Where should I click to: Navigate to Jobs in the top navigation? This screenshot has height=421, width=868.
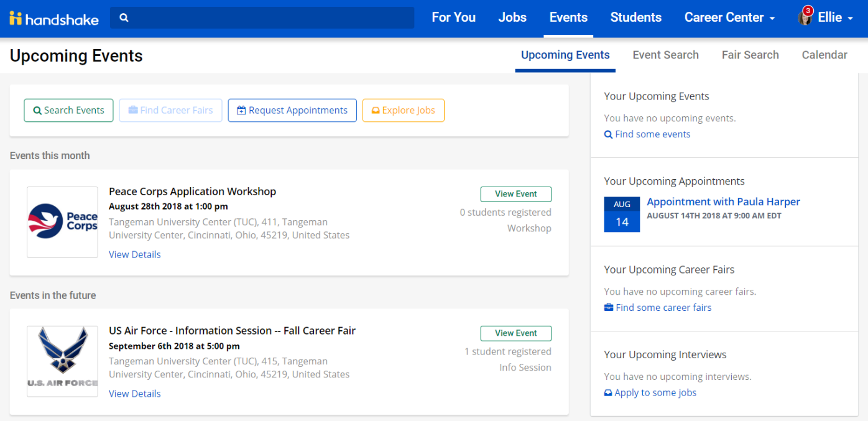[512, 17]
